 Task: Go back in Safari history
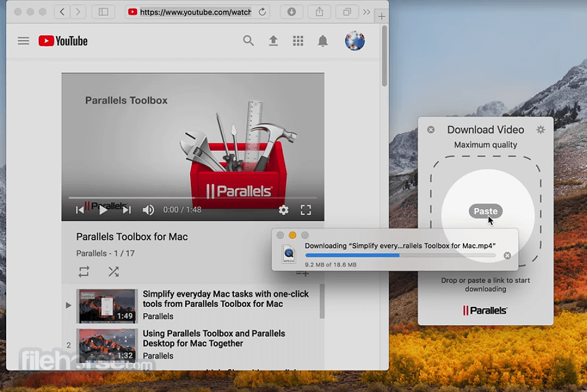click(62, 12)
